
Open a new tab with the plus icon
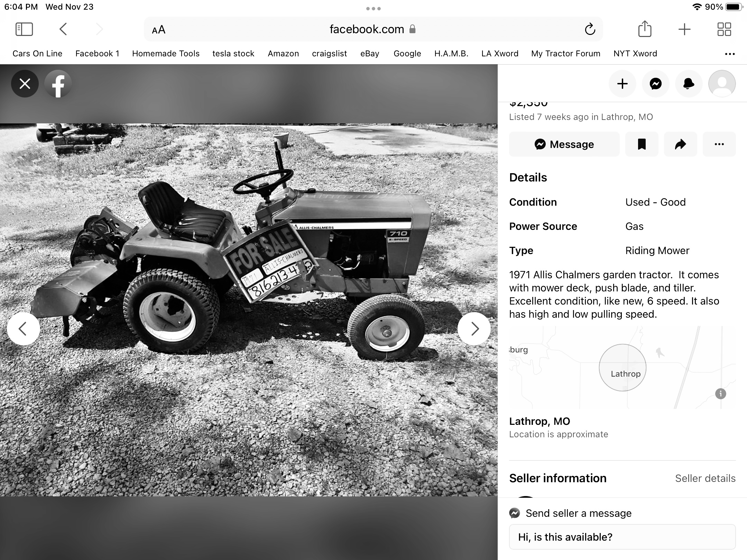[x=684, y=29]
